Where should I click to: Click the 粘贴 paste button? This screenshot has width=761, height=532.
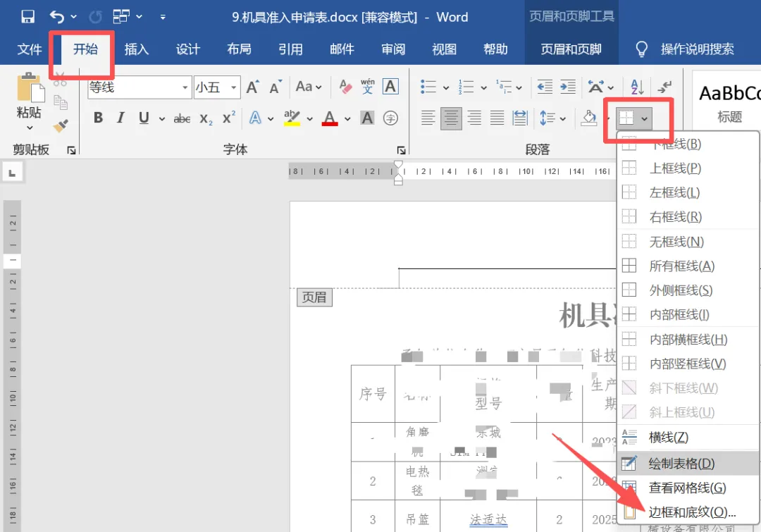pos(29,102)
